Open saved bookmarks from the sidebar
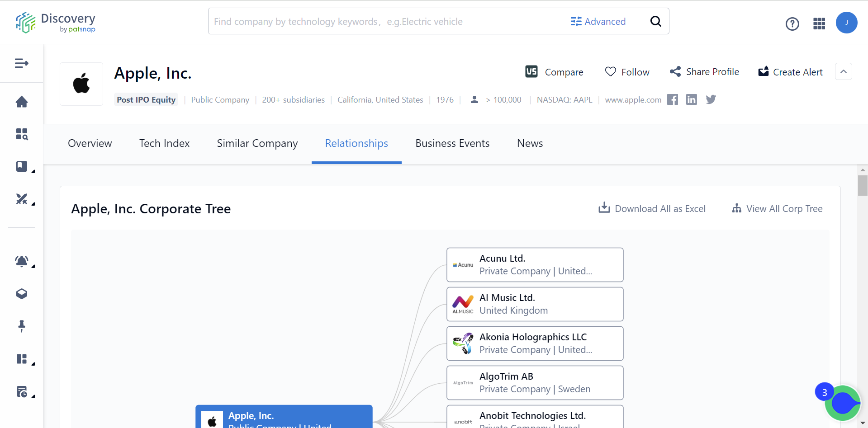The width and height of the screenshot is (868, 428). [x=21, y=166]
